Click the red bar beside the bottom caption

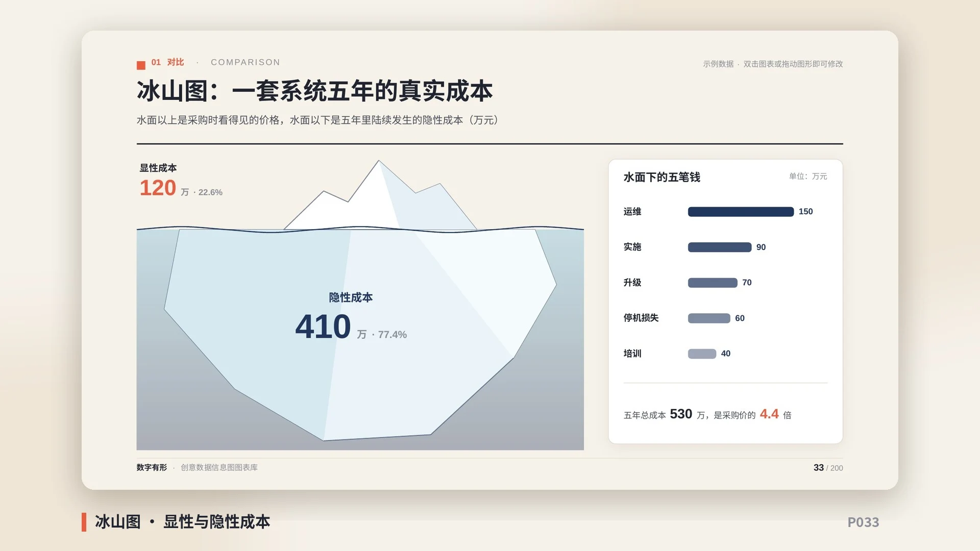[x=84, y=522]
